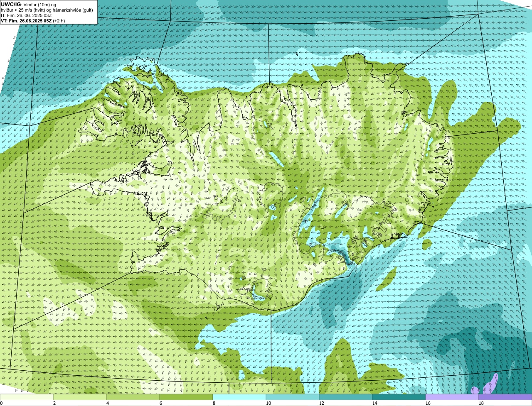Click the "UWC/IG: Vindur (10m) og" title line

pos(28,4)
